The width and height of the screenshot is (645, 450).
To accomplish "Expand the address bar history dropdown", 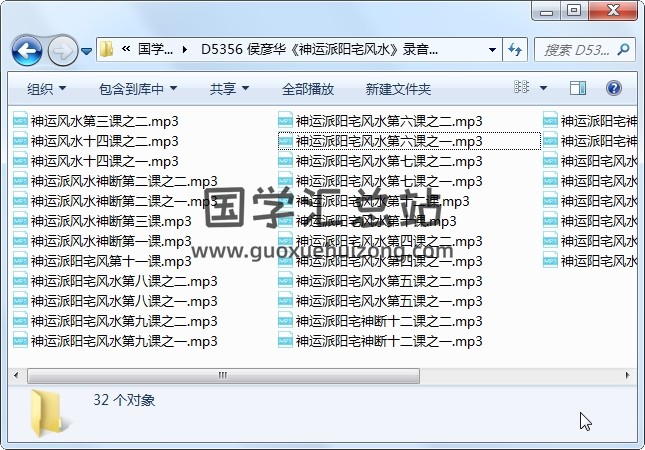I will coord(493,49).
